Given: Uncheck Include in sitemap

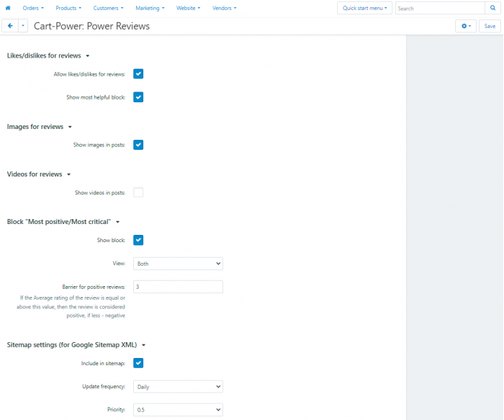Looking at the screenshot, I should point(138,363).
